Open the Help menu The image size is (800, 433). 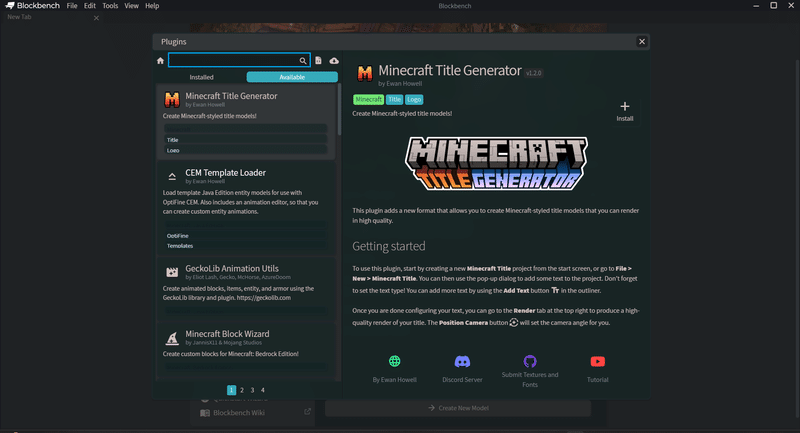(x=152, y=6)
